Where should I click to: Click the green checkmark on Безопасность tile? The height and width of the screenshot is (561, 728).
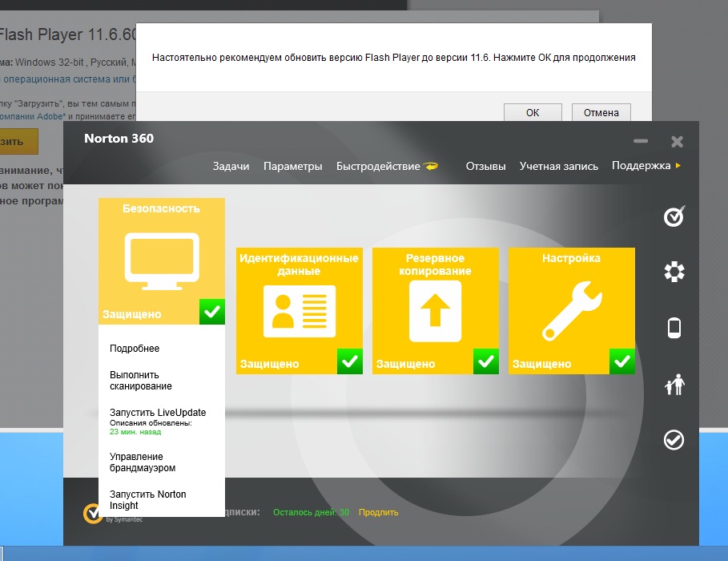click(x=212, y=312)
